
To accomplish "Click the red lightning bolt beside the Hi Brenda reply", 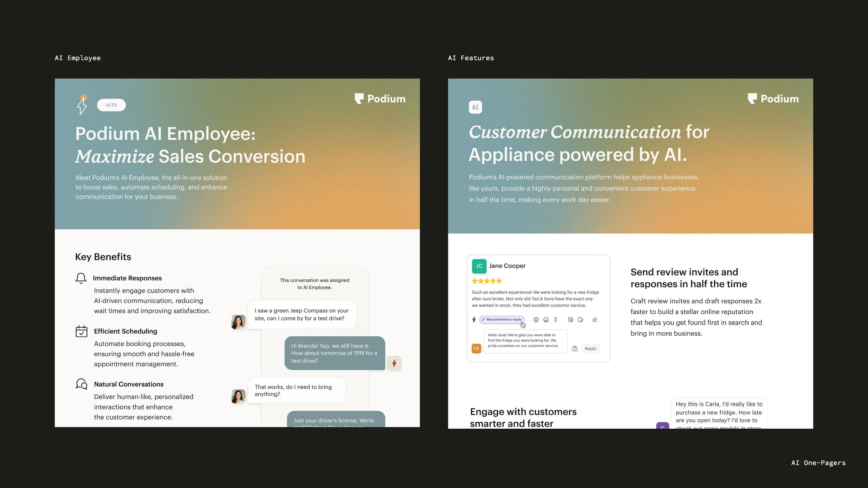I will pyautogui.click(x=394, y=363).
